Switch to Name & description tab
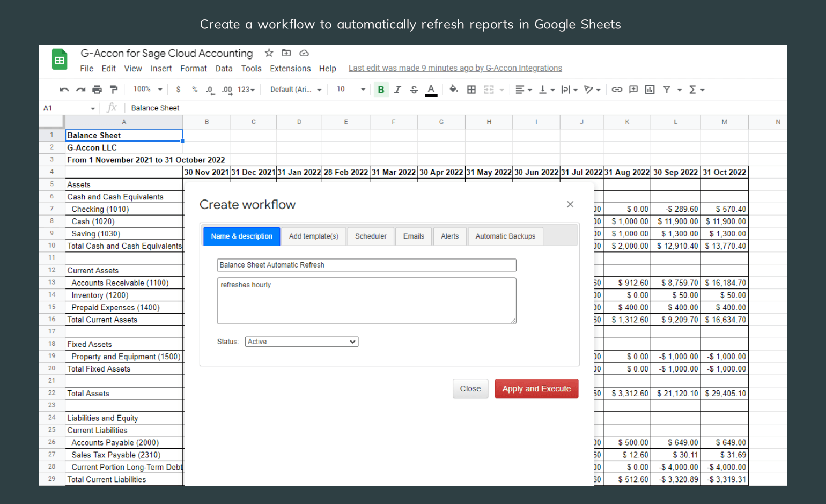 (x=241, y=236)
